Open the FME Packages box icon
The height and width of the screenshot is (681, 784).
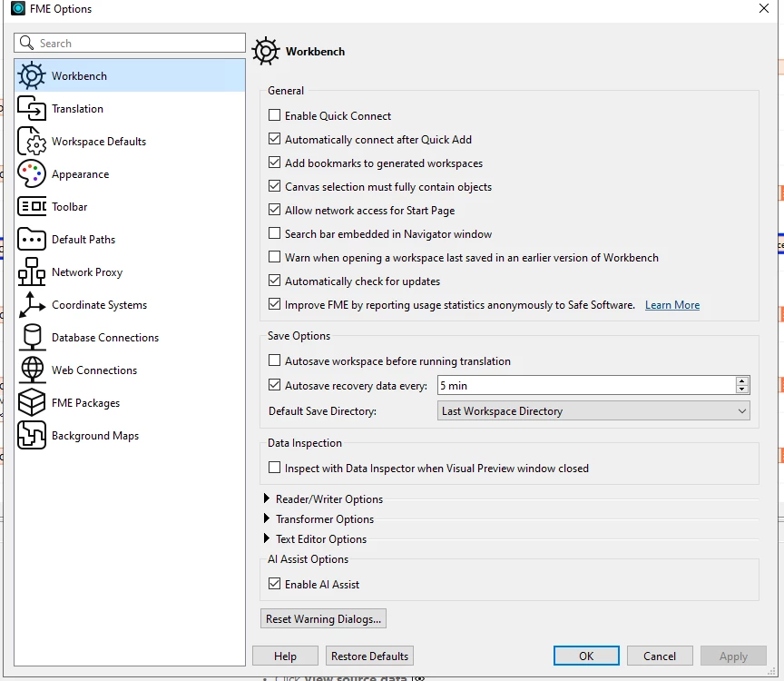tap(32, 402)
